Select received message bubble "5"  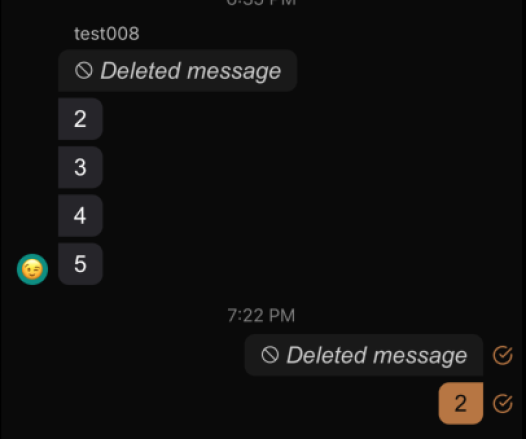click(x=80, y=264)
